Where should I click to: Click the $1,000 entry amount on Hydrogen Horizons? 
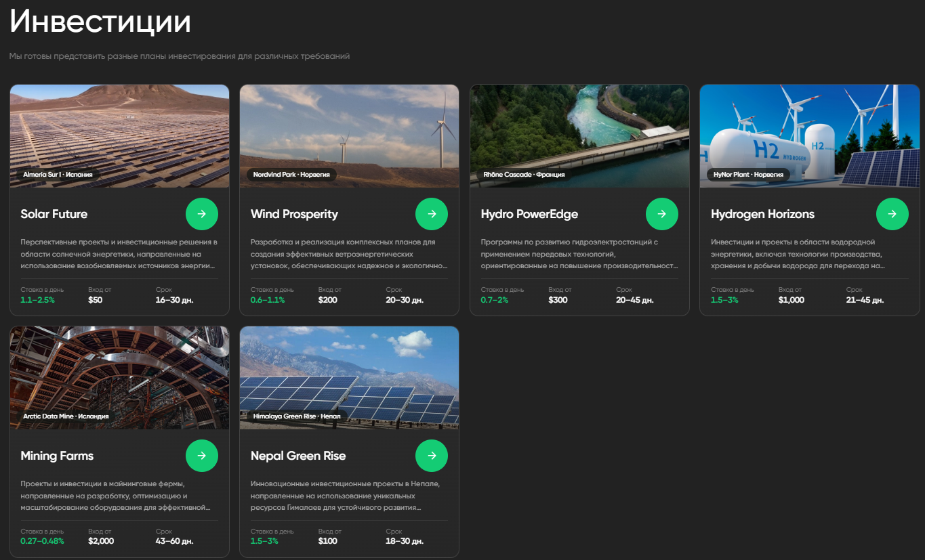point(792,299)
